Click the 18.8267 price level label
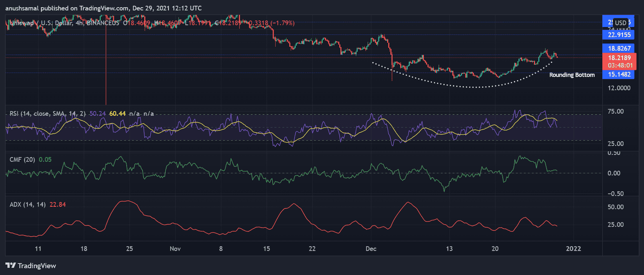The image size is (644, 275). (x=618, y=48)
